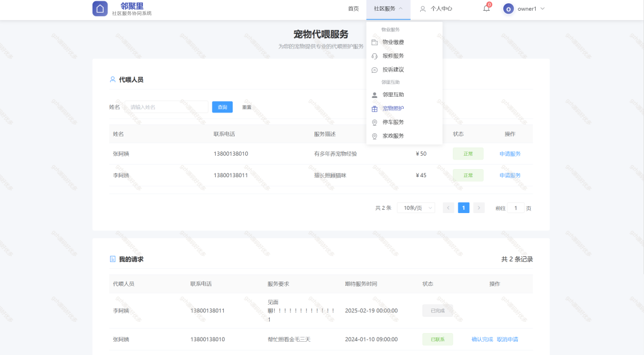Click 确认完成 for the 张阿姨 request

click(x=482, y=339)
